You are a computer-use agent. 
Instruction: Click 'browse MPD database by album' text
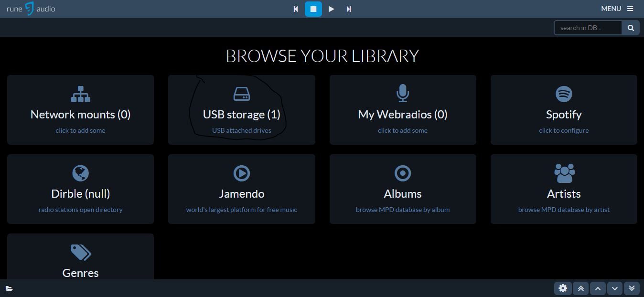[403, 210]
